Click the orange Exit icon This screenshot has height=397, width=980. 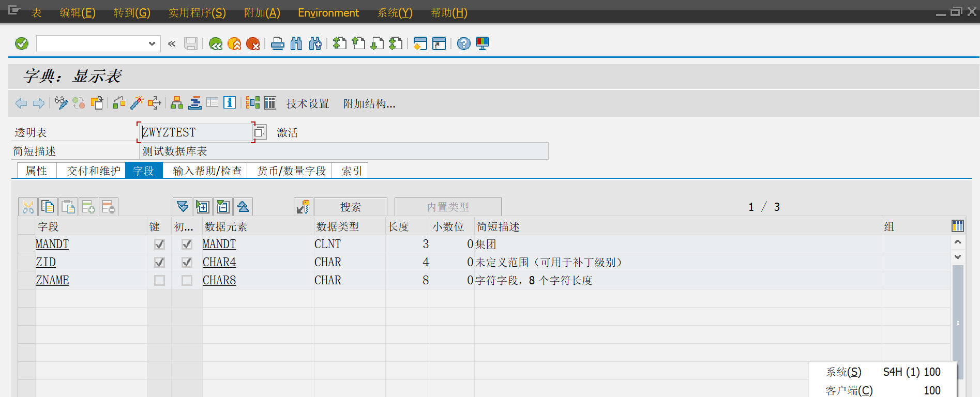pos(234,44)
